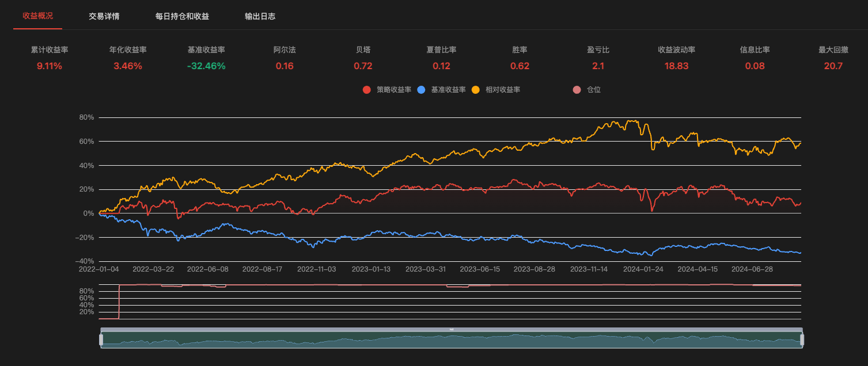This screenshot has width=868, height=366.
Task: Toggle the red 策略收益率 legend dot
Action: [367, 90]
